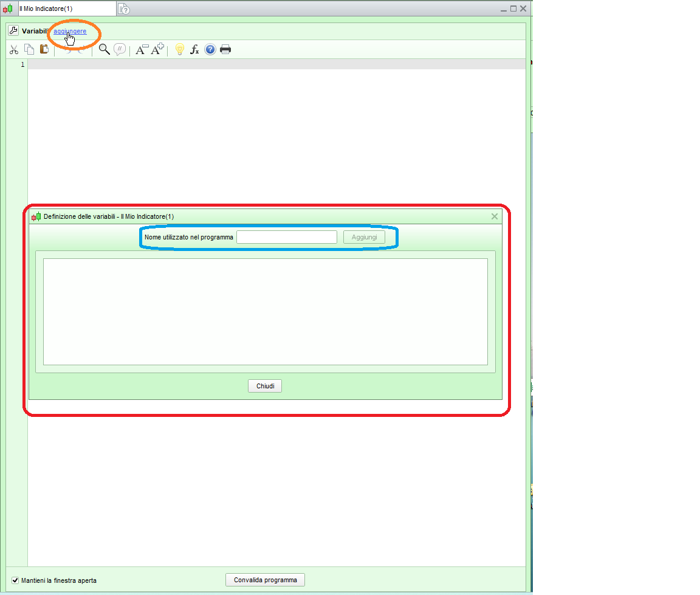Click the 'aggiungere' variables link
The width and height of the screenshot is (700, 595).
pyautogui.click(x=70, y=31)
